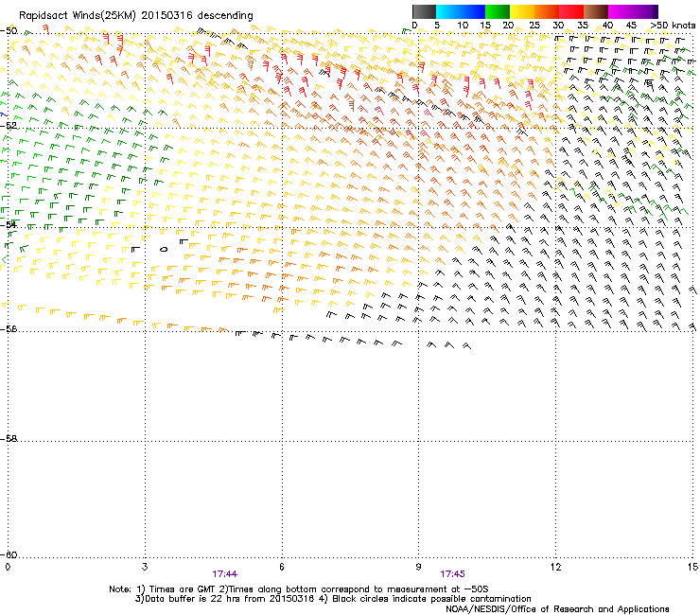Viewport: 700px width, 615px height.
Task: Click the -50 latitude axis label
Action: [x=9, y=31]
